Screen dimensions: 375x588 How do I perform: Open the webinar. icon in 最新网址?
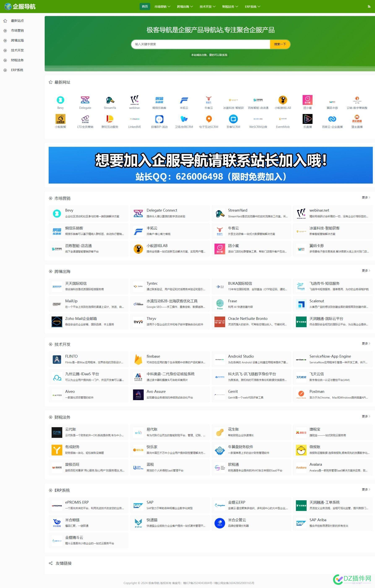click(135, 100)
